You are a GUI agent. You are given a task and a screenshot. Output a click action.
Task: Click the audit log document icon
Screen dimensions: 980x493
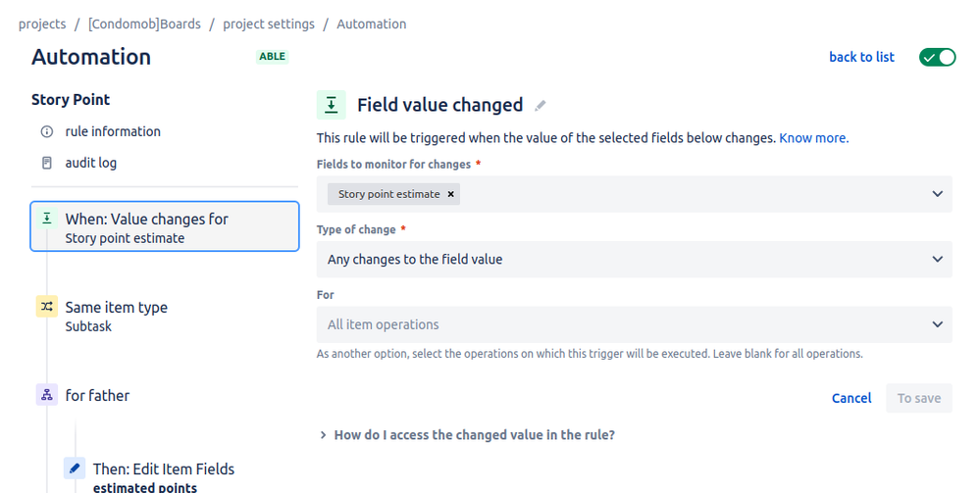(47, 163)
